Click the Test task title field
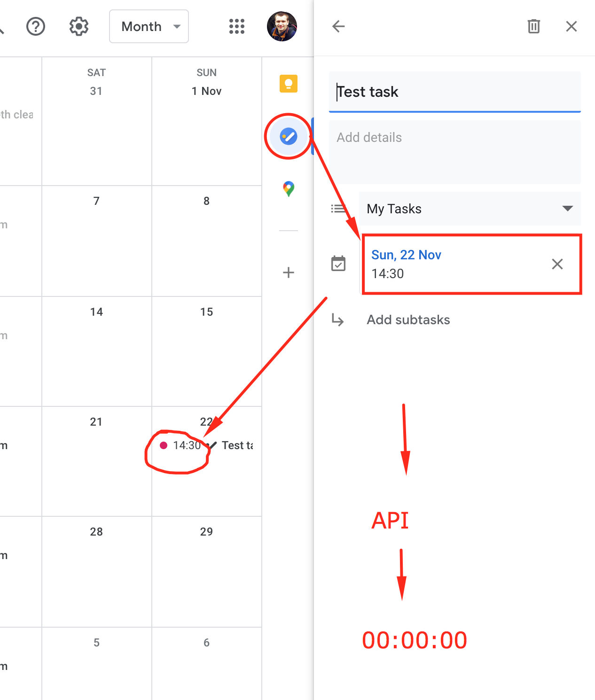 click(x=454, y=92)
